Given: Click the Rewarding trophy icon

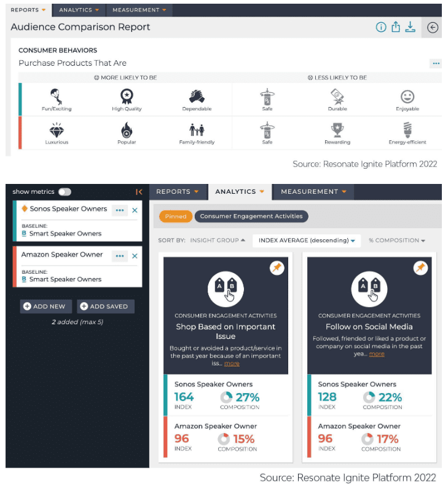Looking at the screenshot, I should pos(337,130).
